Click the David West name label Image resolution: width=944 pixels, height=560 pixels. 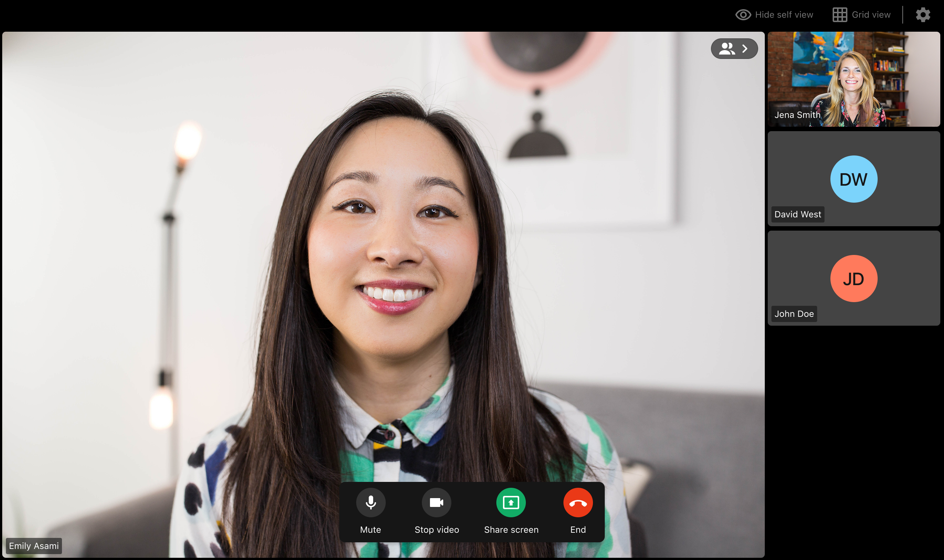pos(798,214)
